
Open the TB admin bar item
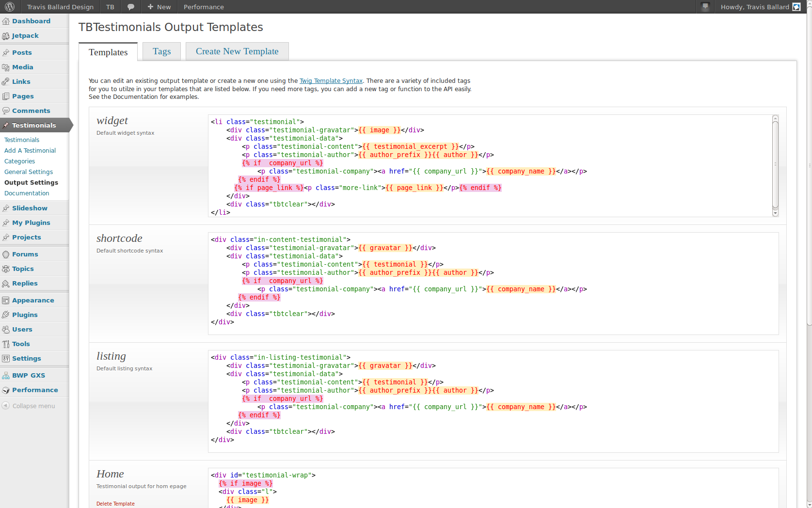[110, 7]
